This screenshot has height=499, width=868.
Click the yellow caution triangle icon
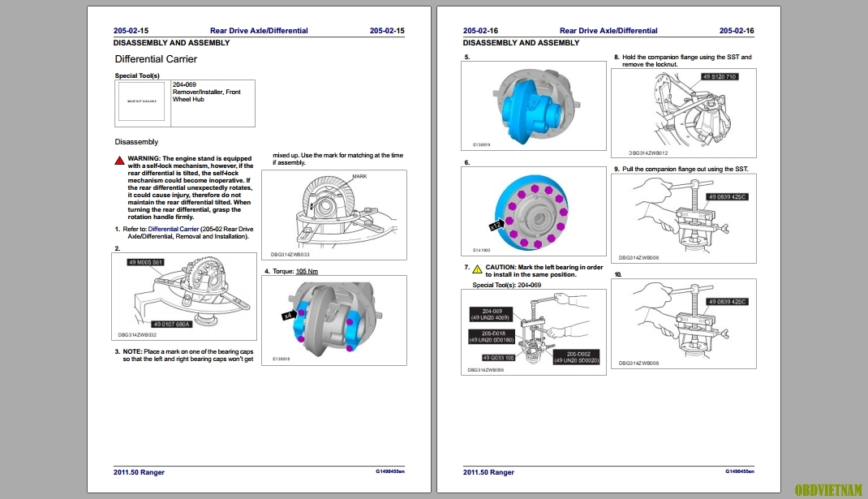(x=477, y=269)
